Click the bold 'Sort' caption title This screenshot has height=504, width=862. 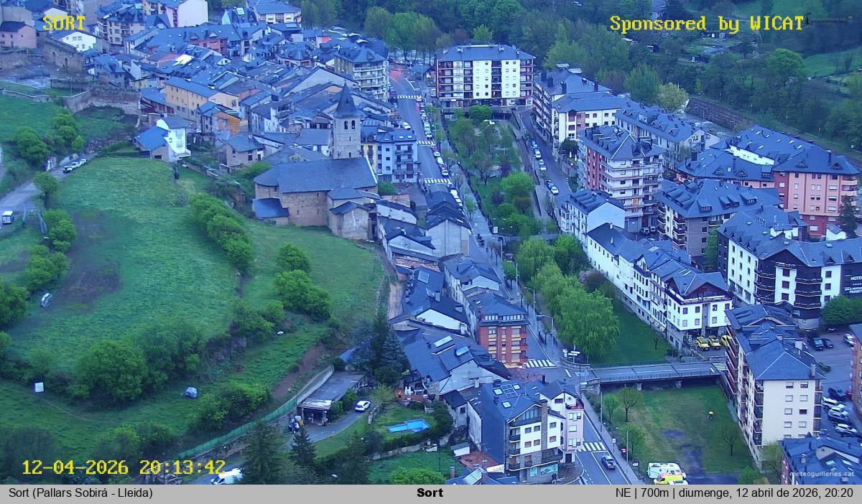430,493
